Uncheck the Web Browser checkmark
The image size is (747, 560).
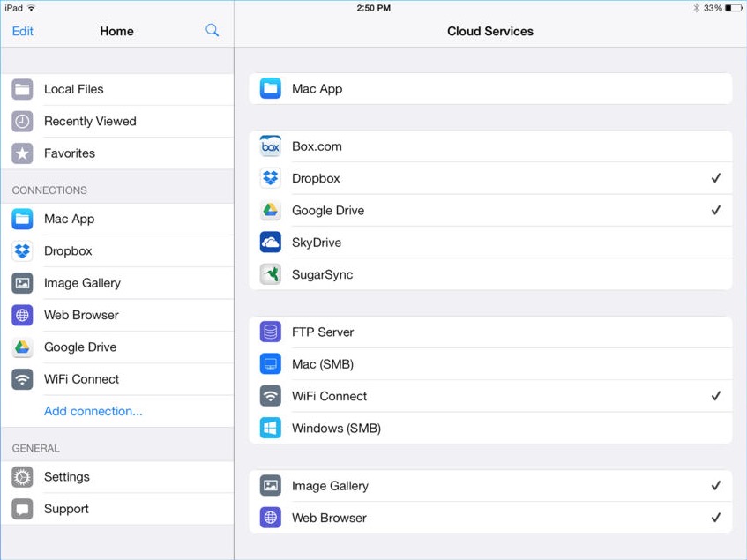tap(715, 518)
